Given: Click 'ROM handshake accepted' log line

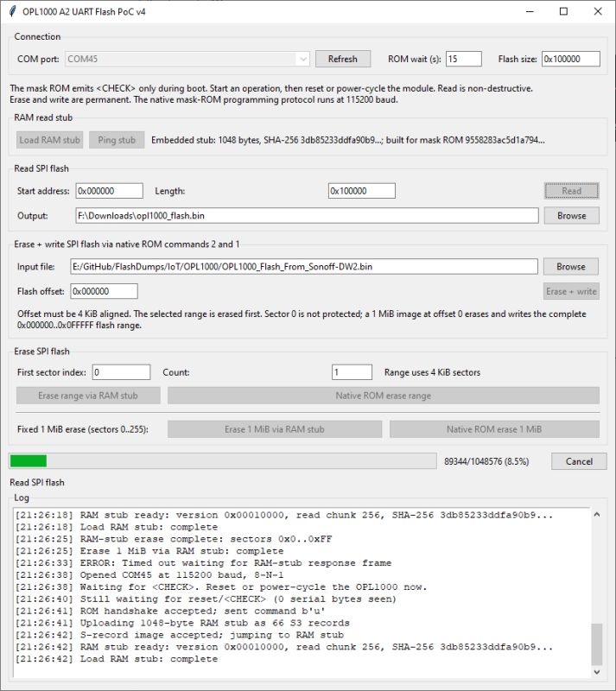Looking at the screenshot, I should pos(170,612).
